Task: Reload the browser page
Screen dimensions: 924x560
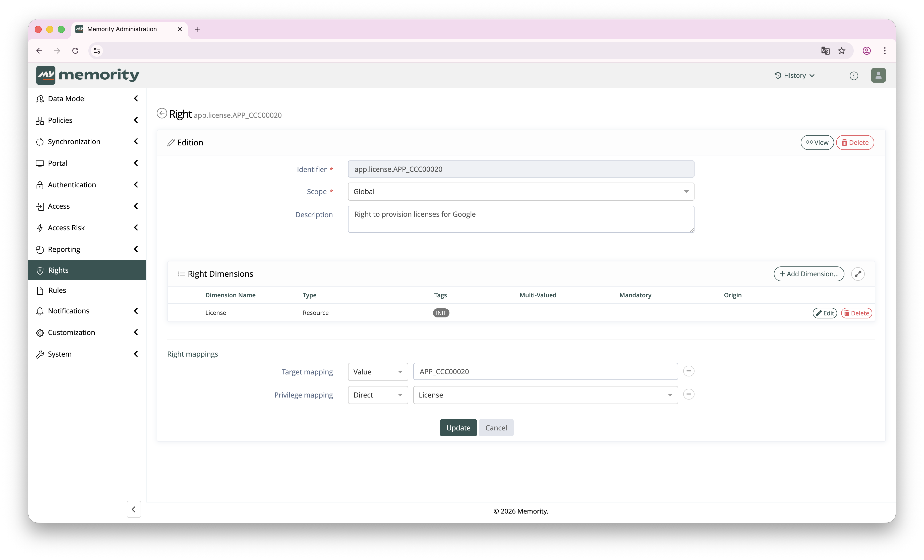Action: (75, 51)
